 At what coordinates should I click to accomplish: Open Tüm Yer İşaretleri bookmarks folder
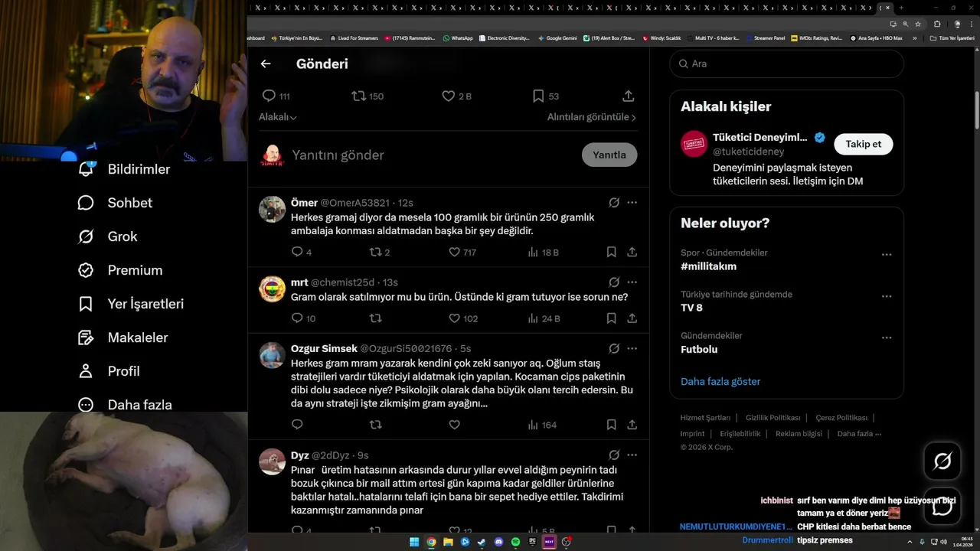pyautogui.click(x=952, y=37)
